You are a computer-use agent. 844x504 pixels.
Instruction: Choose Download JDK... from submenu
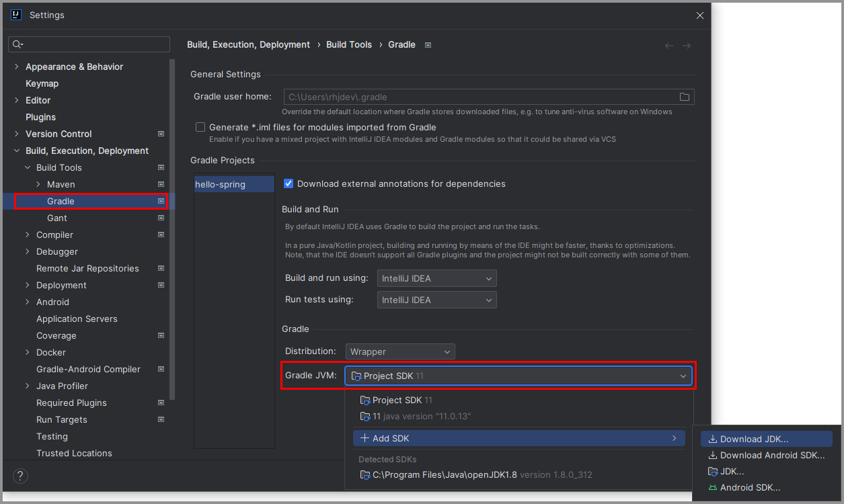click(767, 439)
